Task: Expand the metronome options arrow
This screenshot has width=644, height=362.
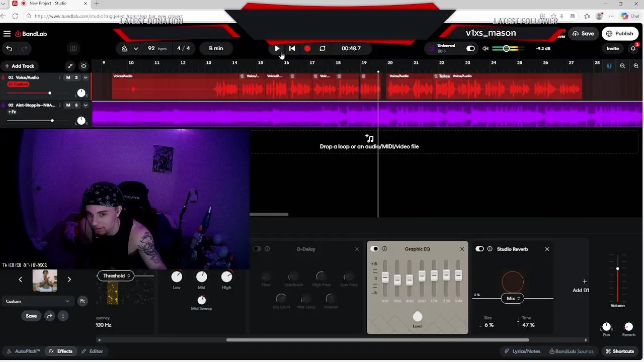Action: [136, 49]
